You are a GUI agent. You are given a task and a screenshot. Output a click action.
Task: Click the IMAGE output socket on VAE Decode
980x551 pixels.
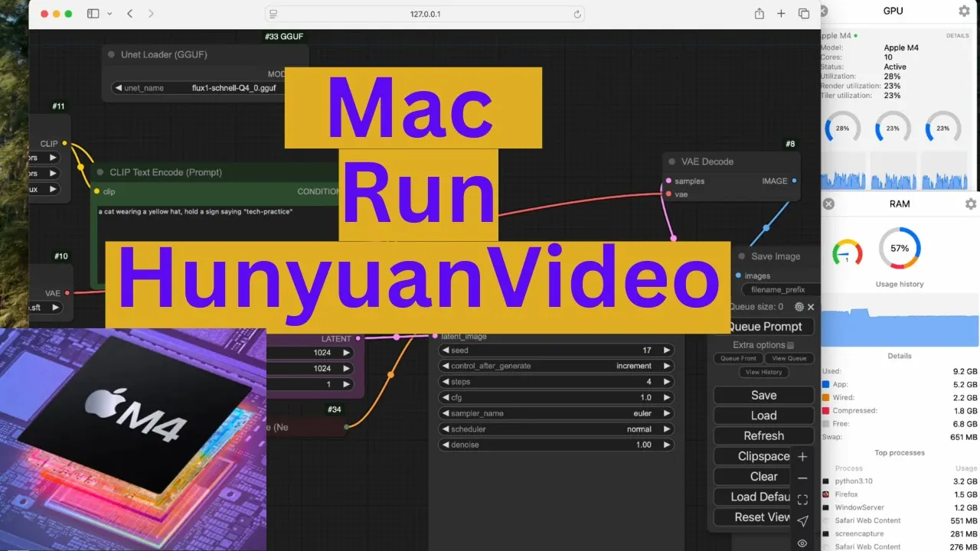point(794,181)
